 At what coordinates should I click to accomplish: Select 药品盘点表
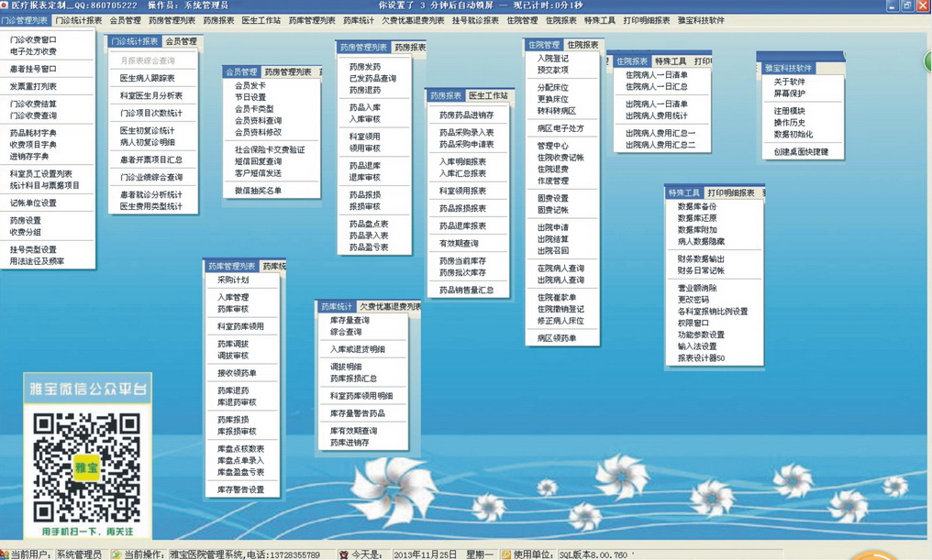pyautogui.click(x=369, y=224)
